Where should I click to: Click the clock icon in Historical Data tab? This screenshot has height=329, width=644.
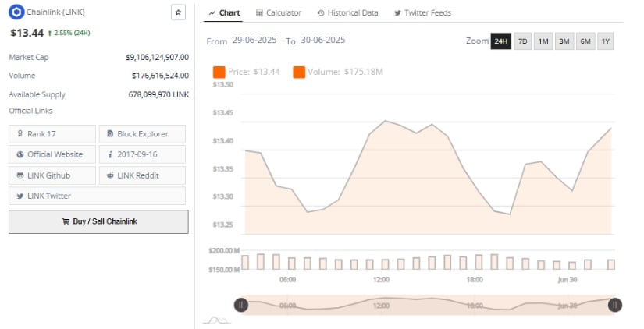321,13
